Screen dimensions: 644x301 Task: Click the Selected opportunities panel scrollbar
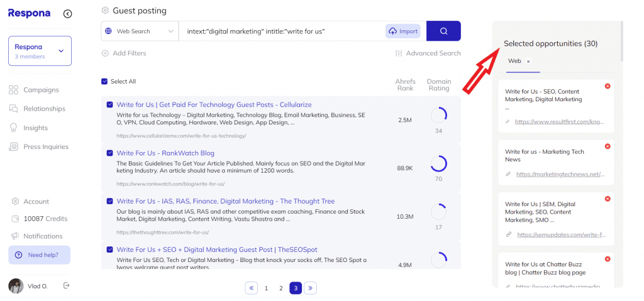pyautogui.click(x=622, y=41)
